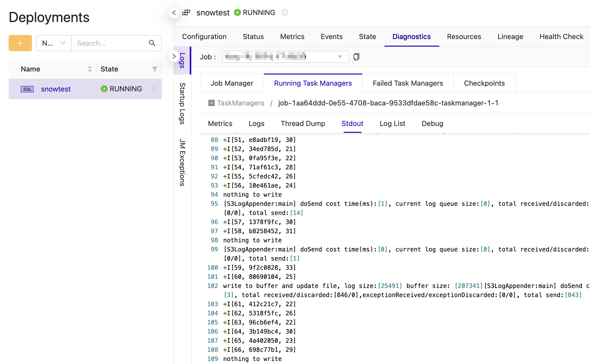The height and width of the screenshot is (364, 590).
Task: Click the search magnifier icon
Action: 152,43
